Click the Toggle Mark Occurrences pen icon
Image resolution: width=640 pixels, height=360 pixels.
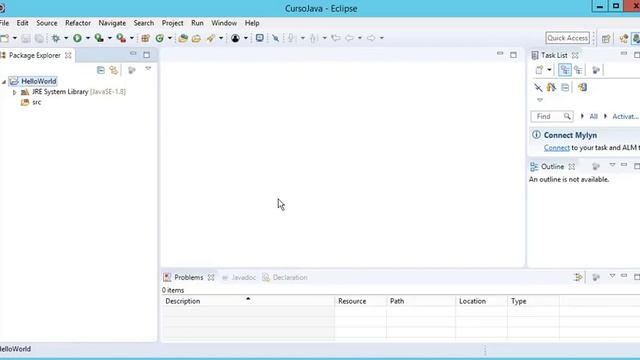(x=276, y=38)
